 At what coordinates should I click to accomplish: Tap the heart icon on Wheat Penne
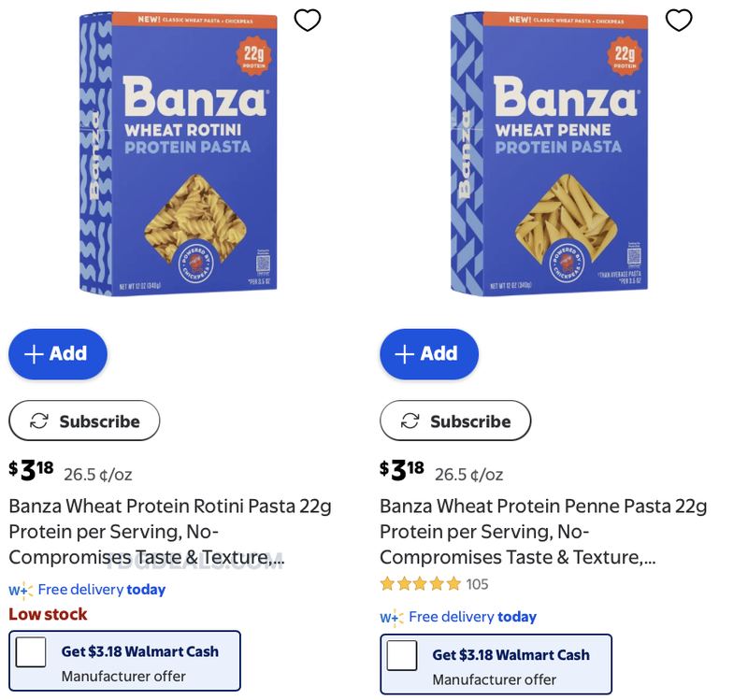tap(679, 20)
